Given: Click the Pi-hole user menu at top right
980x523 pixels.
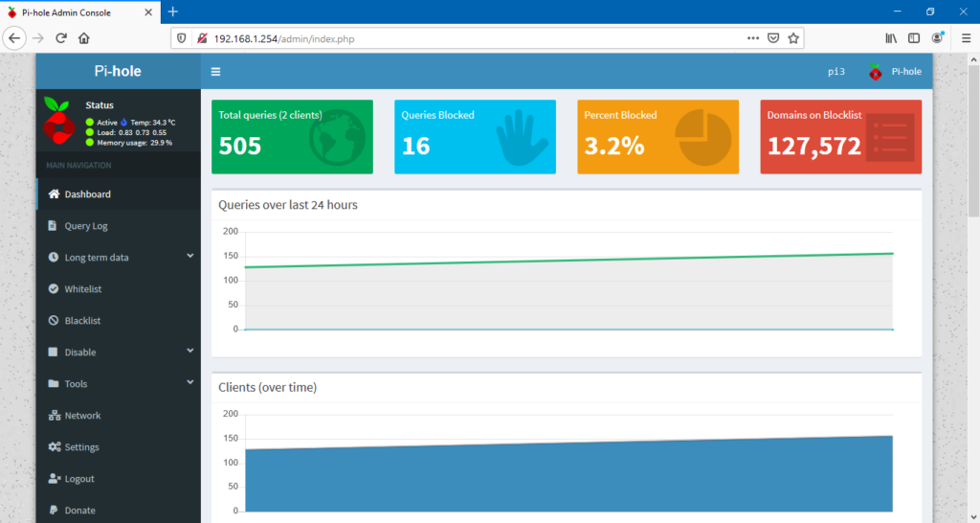Looking at the screenshot, I should click(895, 72).
